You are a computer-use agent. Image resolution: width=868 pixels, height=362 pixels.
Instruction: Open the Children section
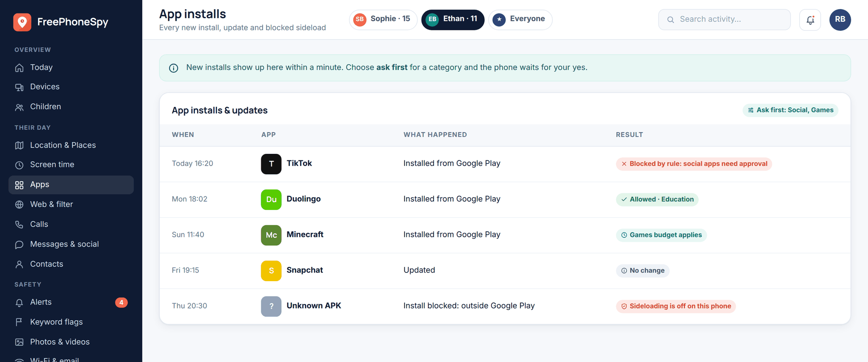coord(71,107)
